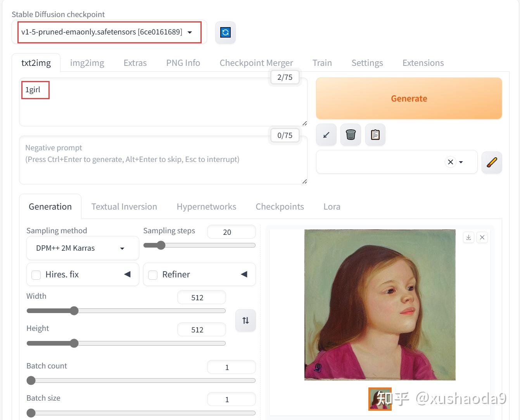The image size is (520, 420).
Task: Swap width and height values
Action: 245,320
